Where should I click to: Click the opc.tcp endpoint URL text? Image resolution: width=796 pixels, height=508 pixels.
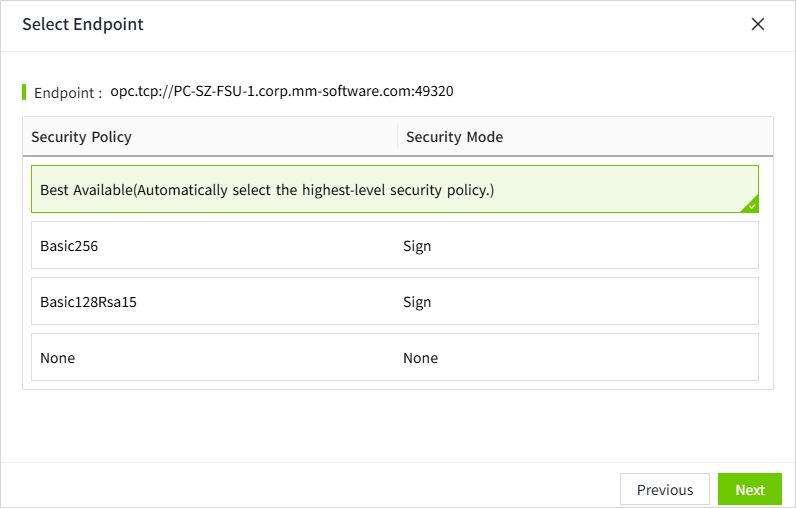pyautogui.click(x=282, y=91)
